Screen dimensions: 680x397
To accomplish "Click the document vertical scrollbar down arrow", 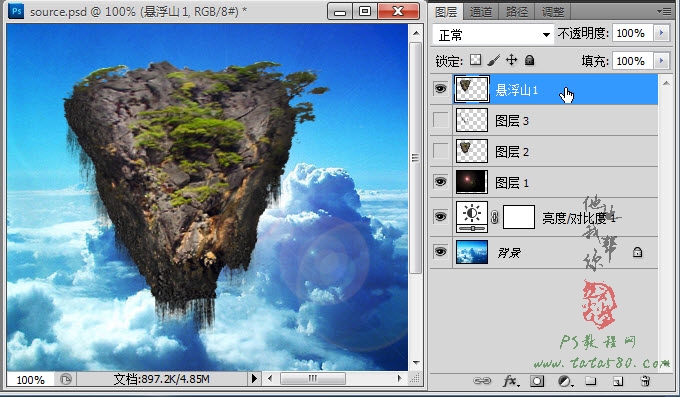I will [416, 362].
